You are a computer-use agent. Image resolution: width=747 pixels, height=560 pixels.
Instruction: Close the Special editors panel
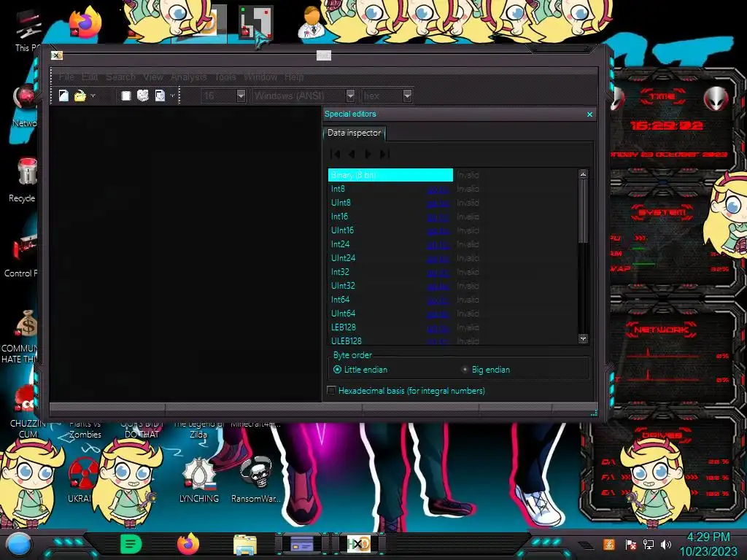click(589, 114)
